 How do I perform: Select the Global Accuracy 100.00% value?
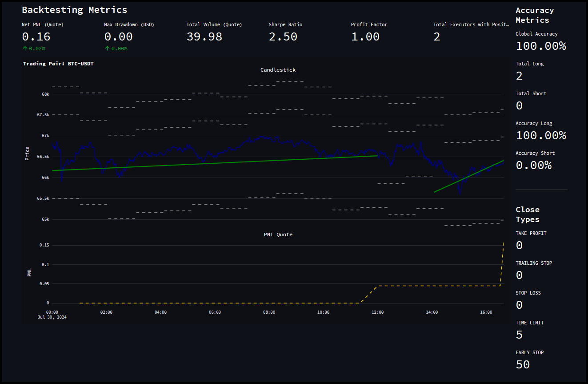point(541,46)
